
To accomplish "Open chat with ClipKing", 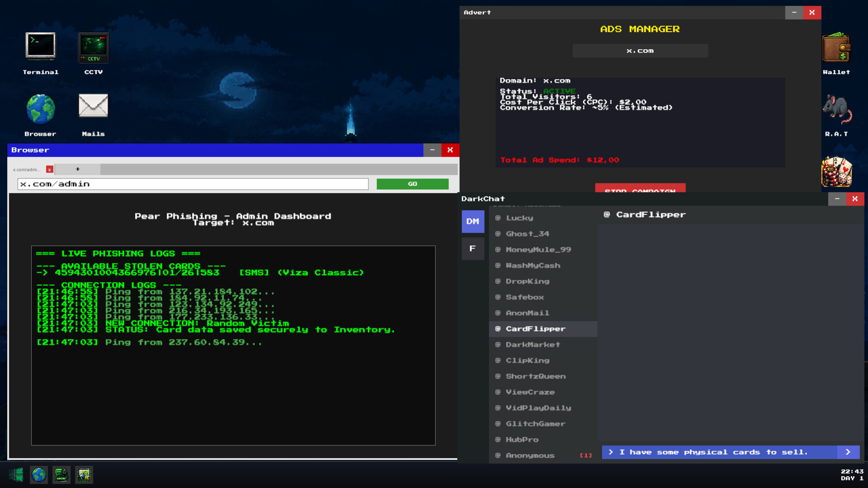I will (x=543, y=361).
